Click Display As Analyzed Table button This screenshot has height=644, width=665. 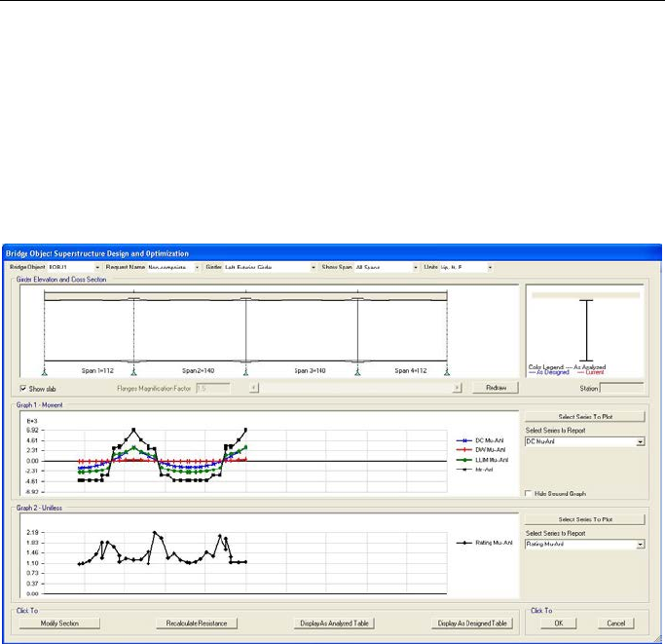(x=334, y=624)
